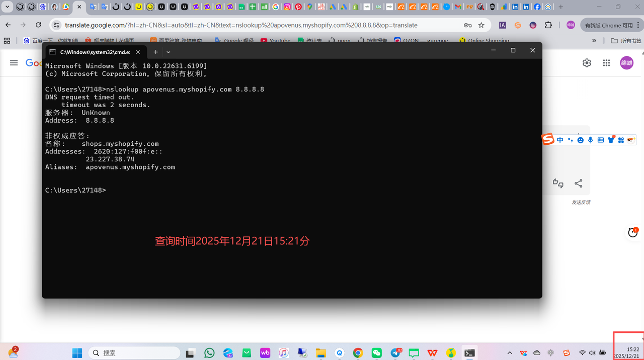The height and width of the screenshot is (360, 644).
Task: Open the bookmarks bar apps grid
Action: [x=7, y=41]
